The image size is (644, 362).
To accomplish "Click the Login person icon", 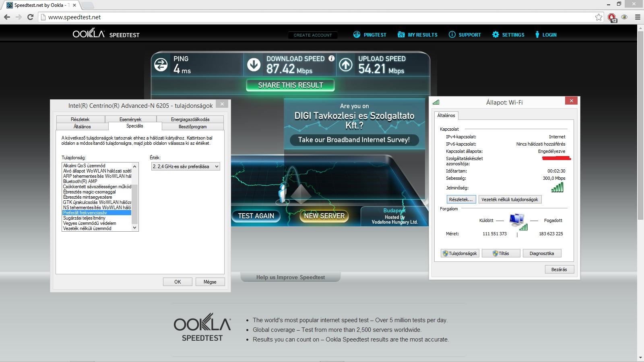I will pyautogui.click(x=537, y=35).
